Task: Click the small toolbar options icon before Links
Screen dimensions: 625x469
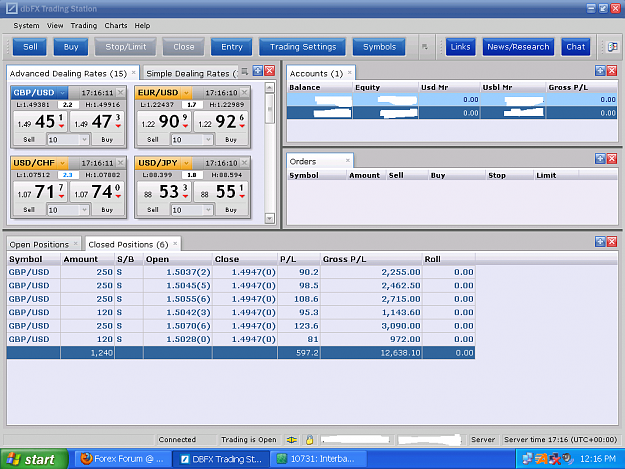Action: (425, 47)
